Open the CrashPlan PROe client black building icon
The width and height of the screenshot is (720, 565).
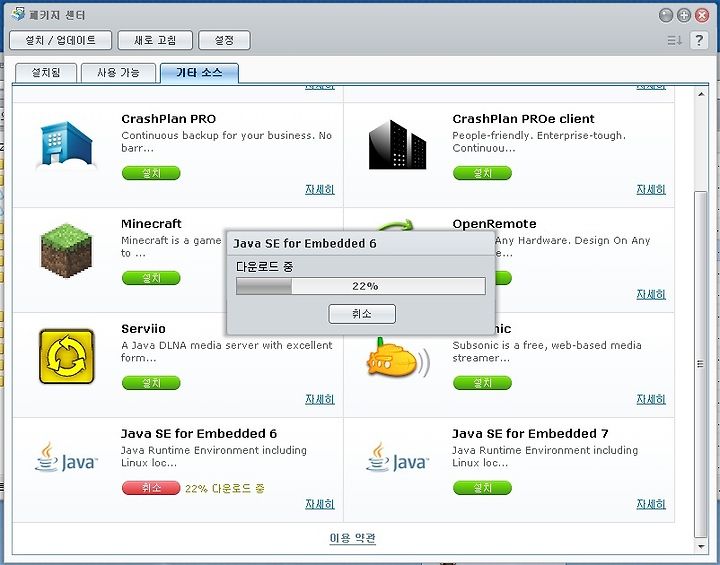point(398,145)
